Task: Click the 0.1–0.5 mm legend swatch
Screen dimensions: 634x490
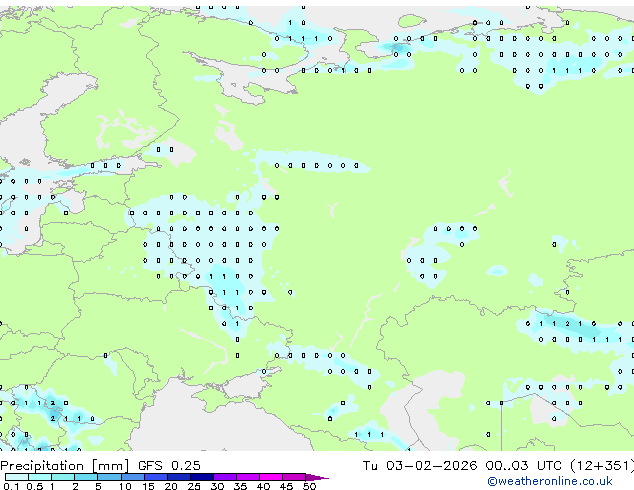Action: 17,477
